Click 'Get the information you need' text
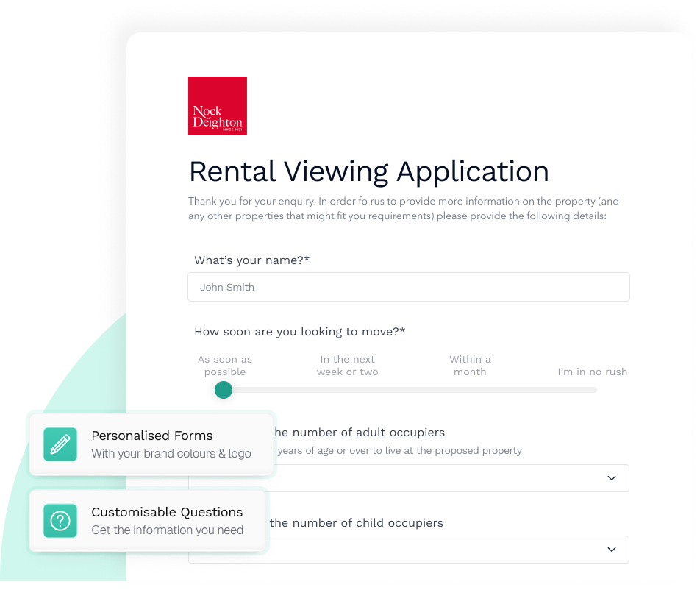This screenshot has height=590, width=700. [168, 530]
